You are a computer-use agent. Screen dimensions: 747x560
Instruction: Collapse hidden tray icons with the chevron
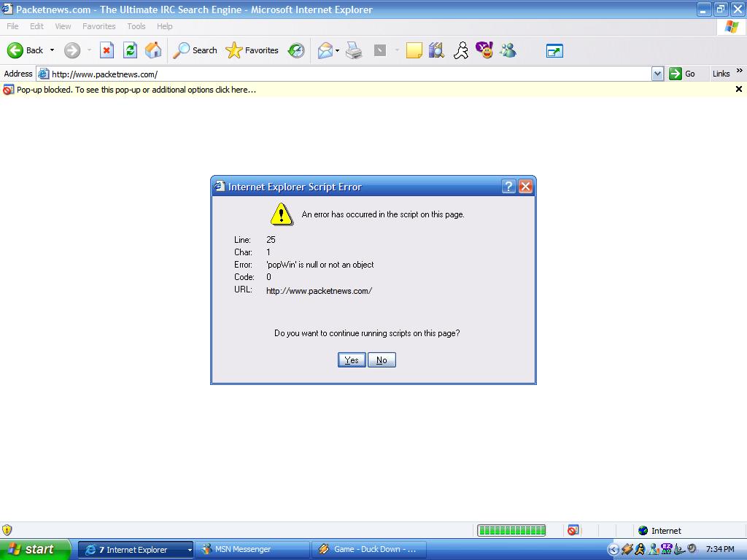614,549
